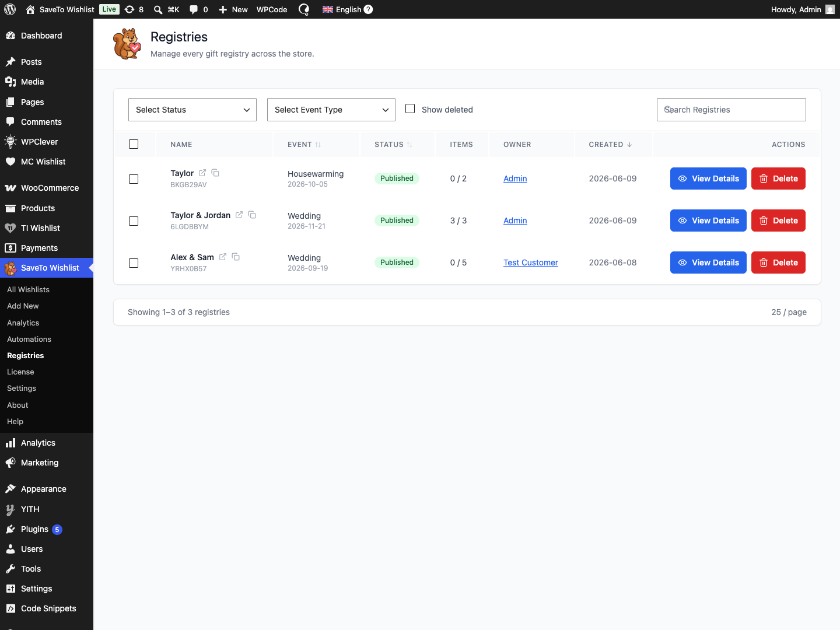
Task: Delete the Taylor & Jordan registry
Action: 778,220
